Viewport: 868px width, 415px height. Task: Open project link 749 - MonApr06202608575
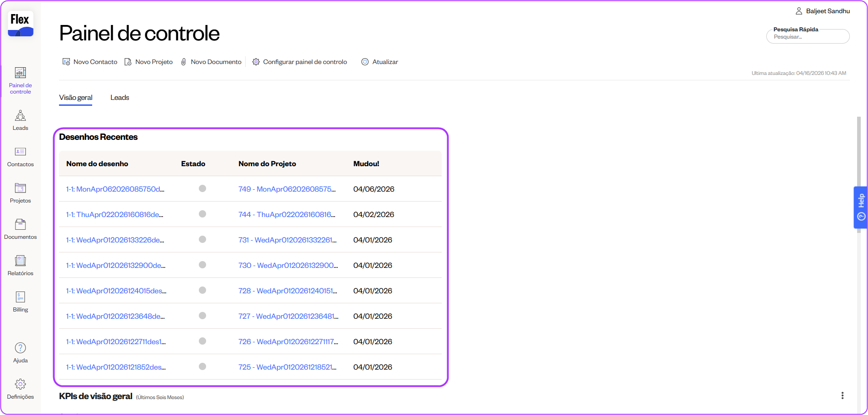287,189
